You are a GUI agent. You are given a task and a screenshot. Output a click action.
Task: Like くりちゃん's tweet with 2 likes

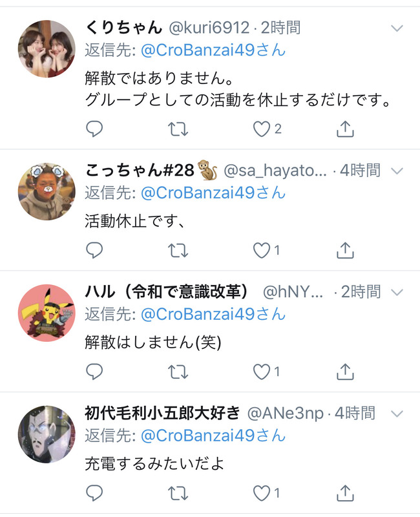[x=262, y=129]
